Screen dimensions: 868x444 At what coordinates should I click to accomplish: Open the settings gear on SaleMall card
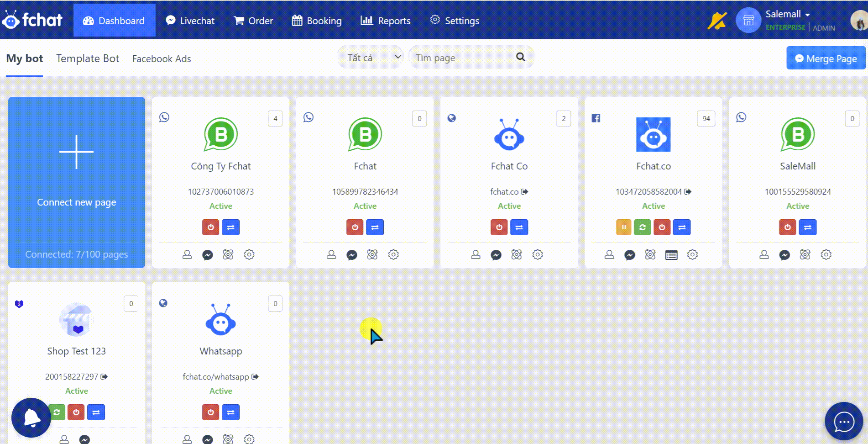826,254
